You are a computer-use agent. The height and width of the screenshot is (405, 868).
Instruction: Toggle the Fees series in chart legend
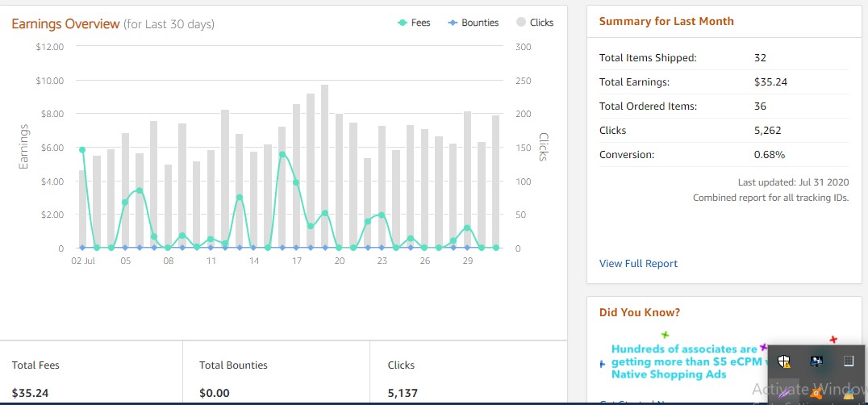[x=414, y=23]
